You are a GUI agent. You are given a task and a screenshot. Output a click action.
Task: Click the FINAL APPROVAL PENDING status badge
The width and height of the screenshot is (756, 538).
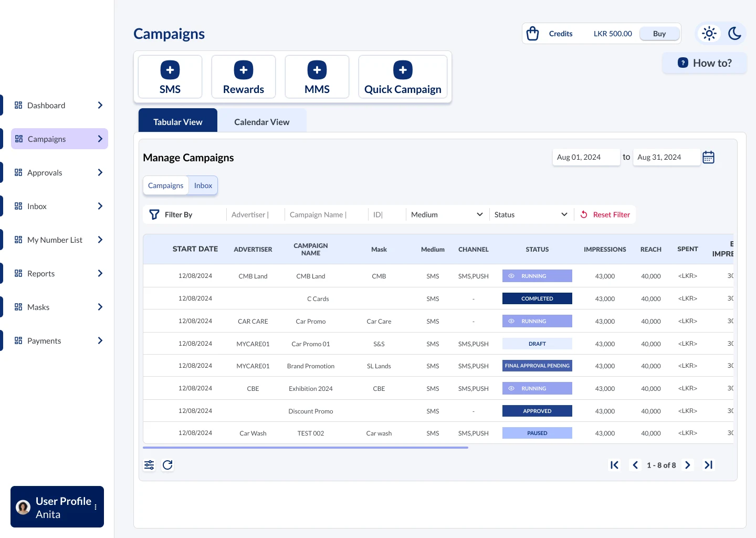[x=537, y=366]
